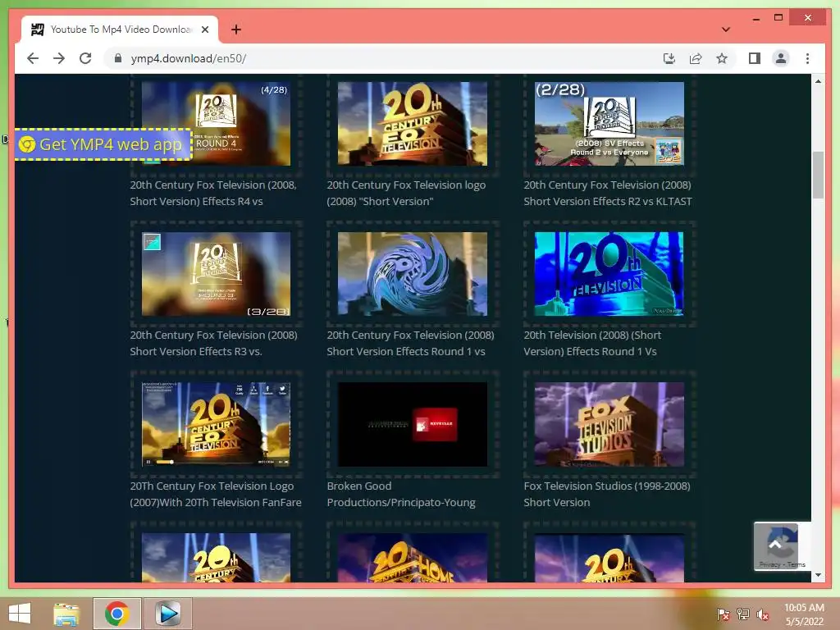
Task: Open File Explorer from the taskbar
Action: (66, 614)
